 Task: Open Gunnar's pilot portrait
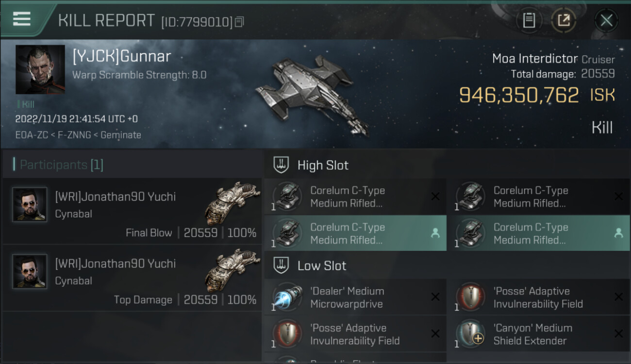40,69
